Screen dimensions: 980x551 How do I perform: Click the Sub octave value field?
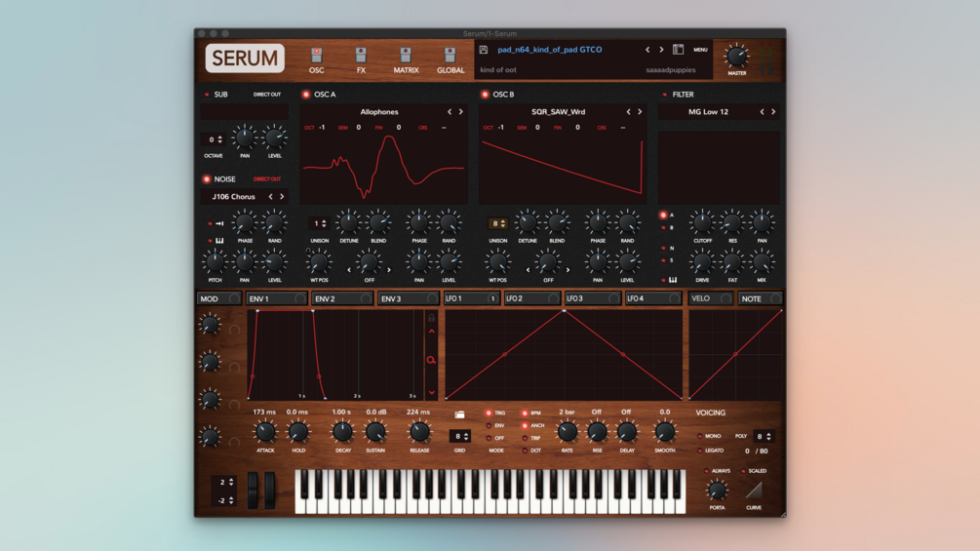[213, 139]
